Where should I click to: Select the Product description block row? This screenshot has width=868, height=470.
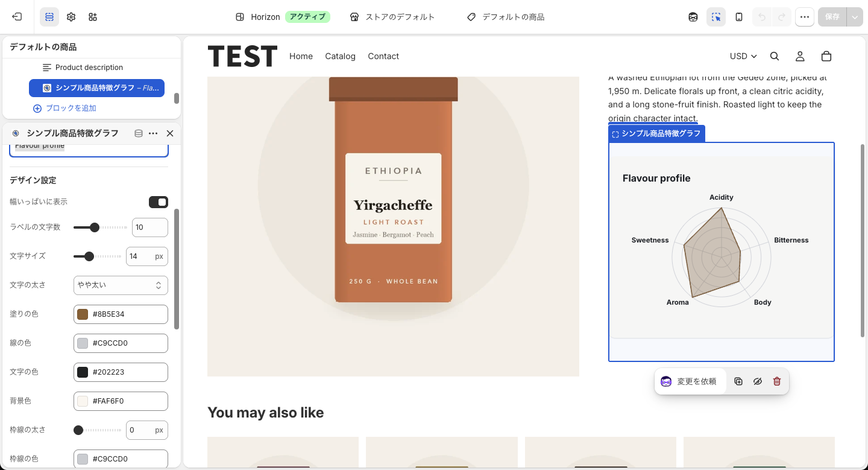tap(96, 68)
